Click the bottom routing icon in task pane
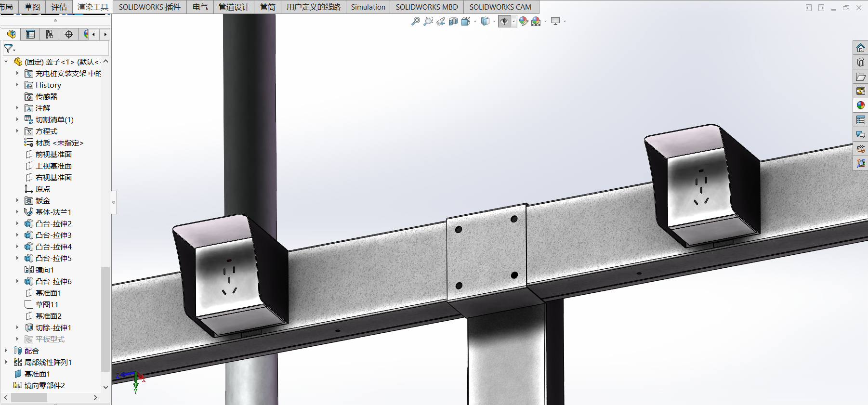The image size is (868, 405). click(x=861, y=163)
